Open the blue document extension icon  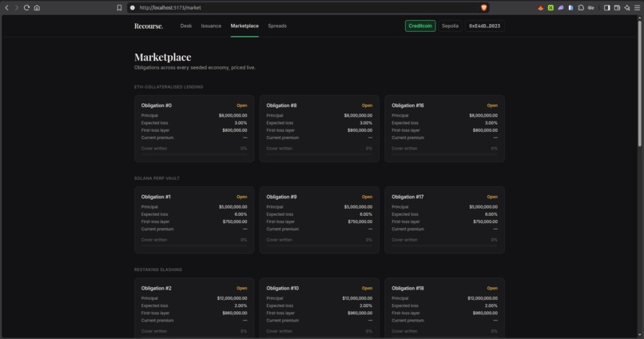(x=570, y=8)
